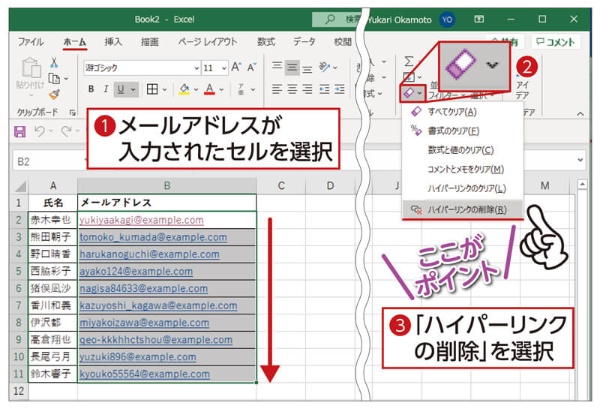Image resolution: width=600 pixels, height=409 pixels.
Task: Increase font size with large A
Action: pyautogui.click(x=236, y=67)
